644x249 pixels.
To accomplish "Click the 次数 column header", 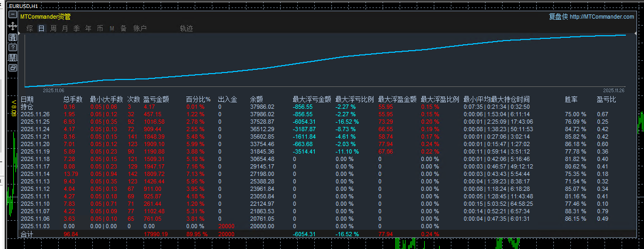I will [134, 99].
